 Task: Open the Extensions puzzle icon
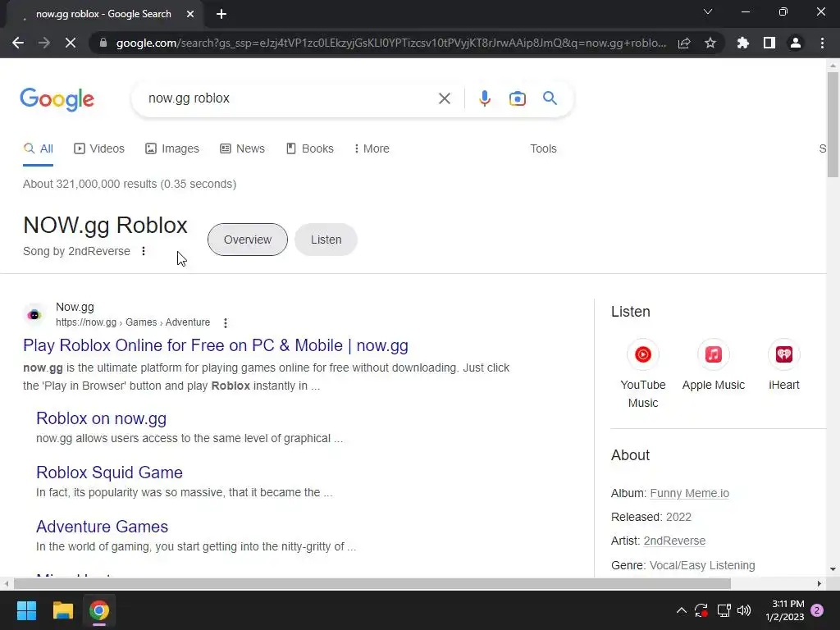[x=743, y=43]
